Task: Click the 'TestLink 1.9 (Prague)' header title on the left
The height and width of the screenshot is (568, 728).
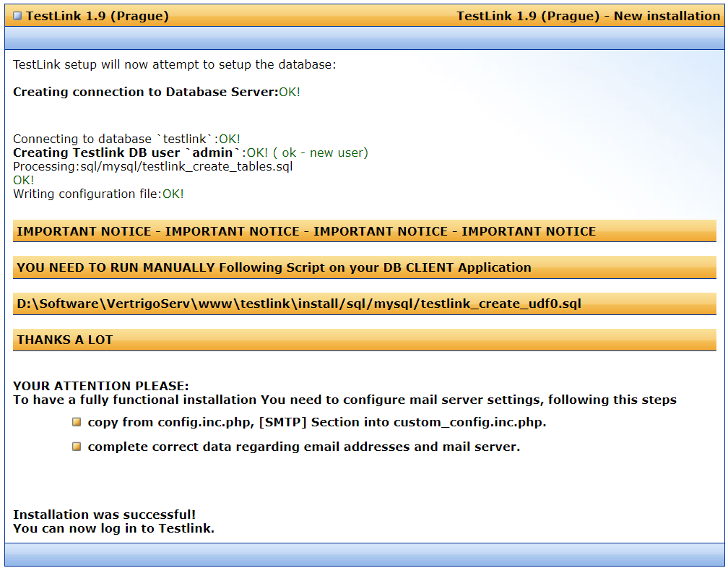Action: coord(97,16)
